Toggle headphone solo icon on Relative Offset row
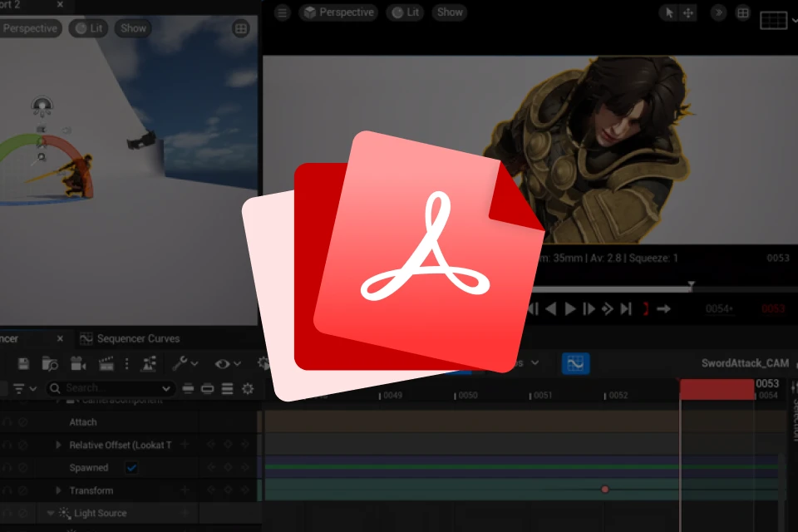 (x=7, y=445)
